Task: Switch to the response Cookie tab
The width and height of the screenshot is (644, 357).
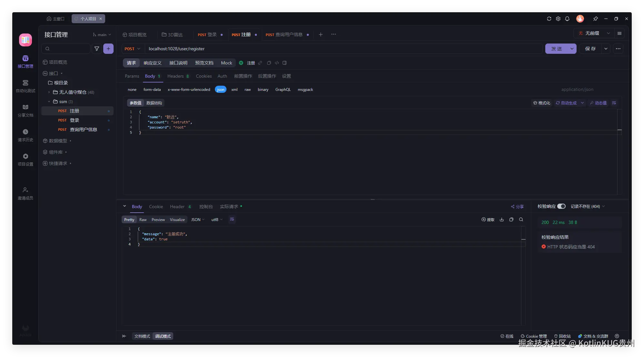Action: coord(156,207)
